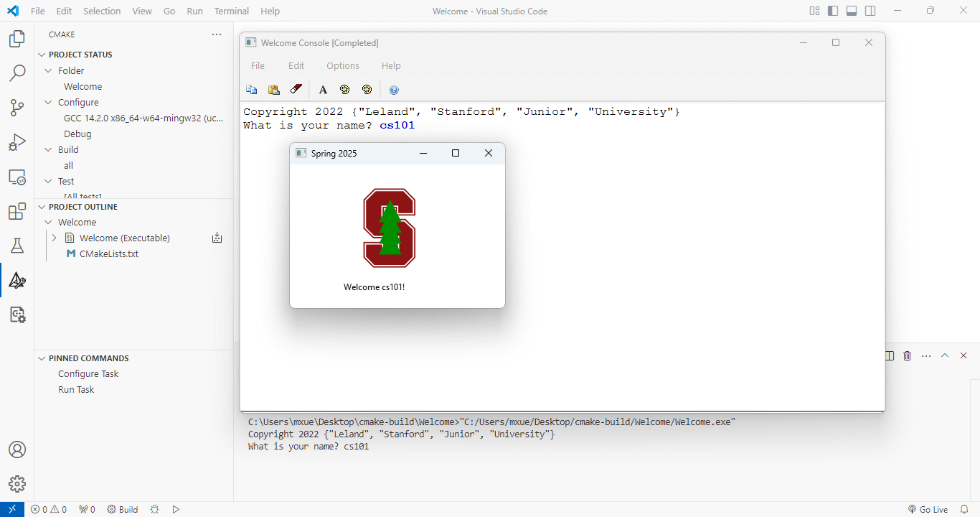
Task: Collapse the Pinned Commands section
Action: (42, 358)
